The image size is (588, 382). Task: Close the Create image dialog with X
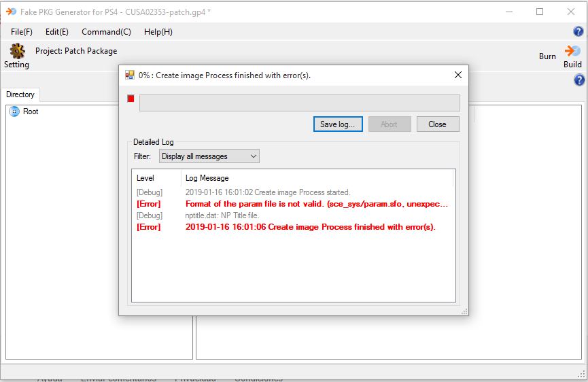458,75
